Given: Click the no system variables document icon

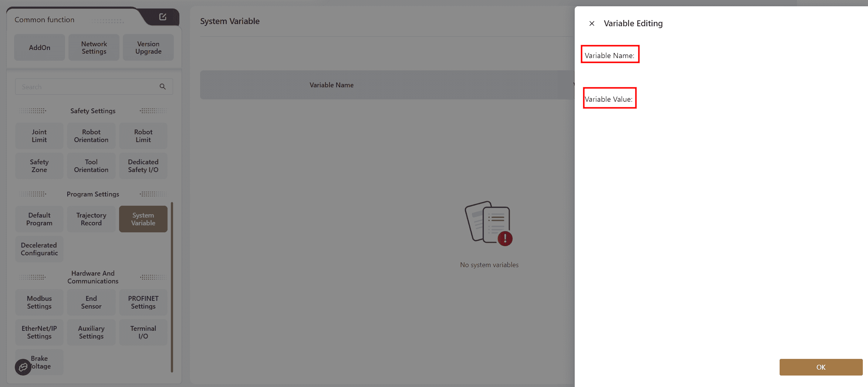Looking at the screenshot, I should pos(489,223).
